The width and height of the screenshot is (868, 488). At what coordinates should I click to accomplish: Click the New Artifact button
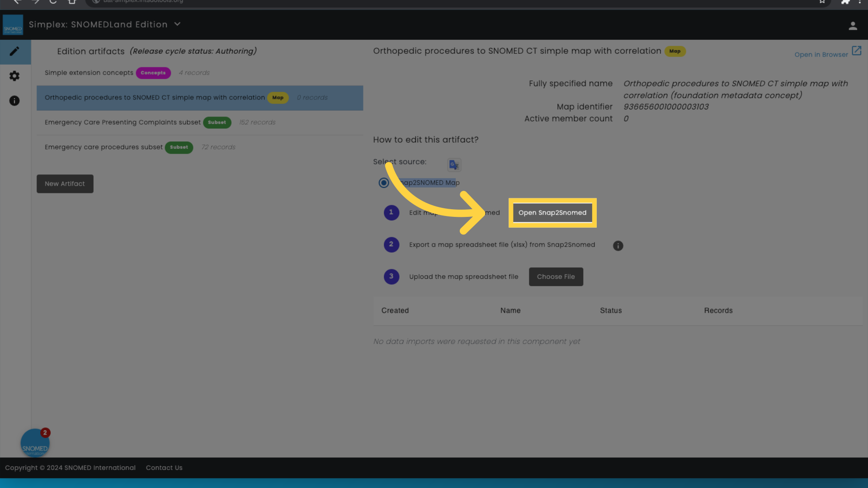point(65,184)
